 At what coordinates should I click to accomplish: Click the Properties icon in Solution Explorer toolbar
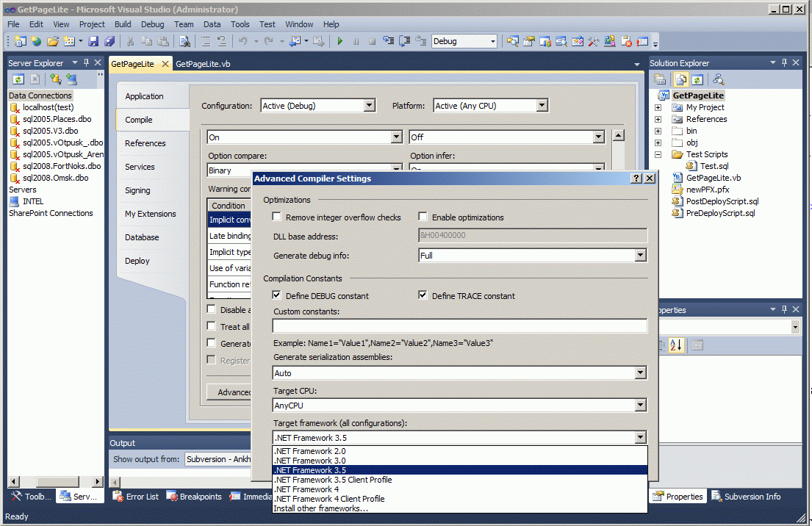tap(660, 79)
